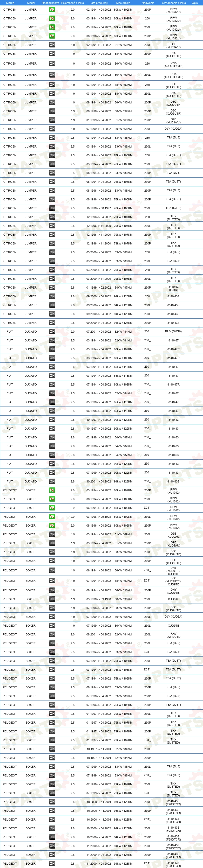
Task: Click diesel ON icon in Fiat Ducato 07.1994 row
Action: coord(52,384)
